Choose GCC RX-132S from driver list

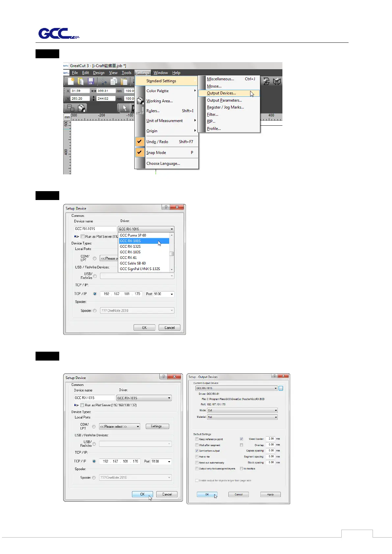tap(144, 246)
